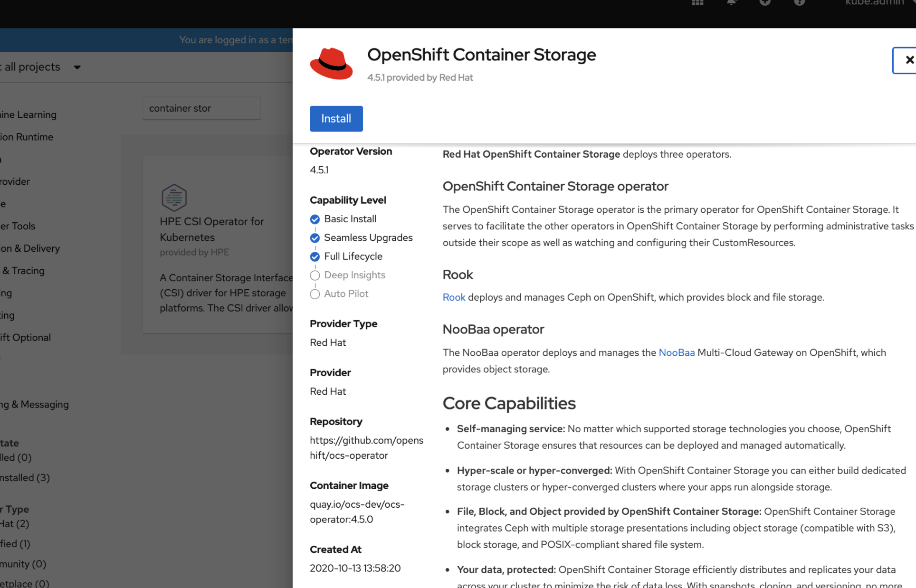
Task: Close the OpenShift Container Storage details panel
Action: coord(909,60)
